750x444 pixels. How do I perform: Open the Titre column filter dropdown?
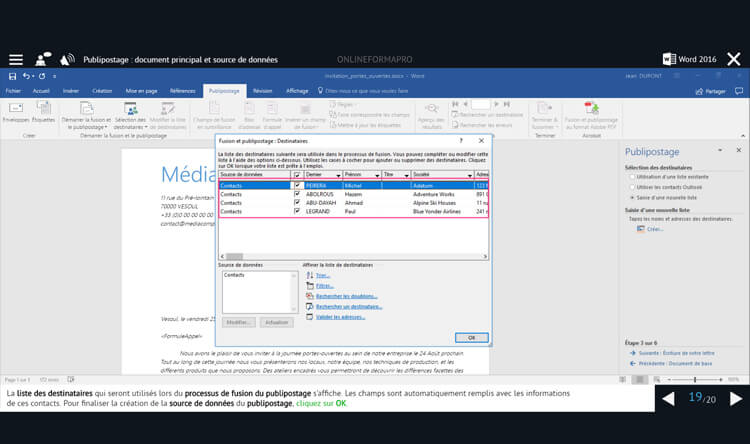(x=407, y=175)
